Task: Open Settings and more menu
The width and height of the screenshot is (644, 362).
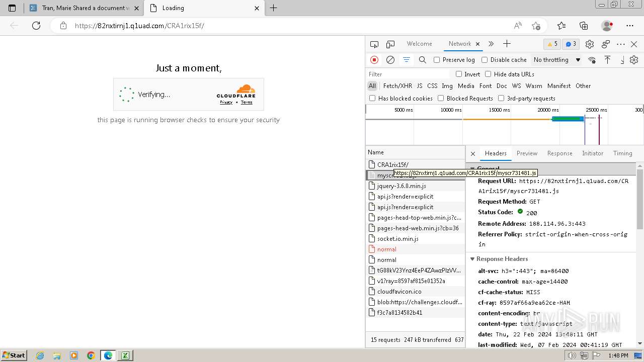Action: [630, 26]
